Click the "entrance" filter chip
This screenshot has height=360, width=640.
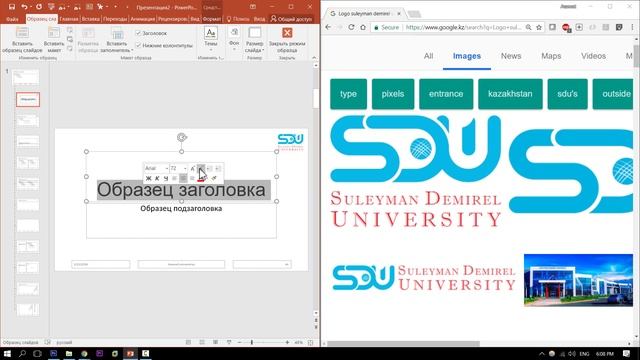coord(446,94)
